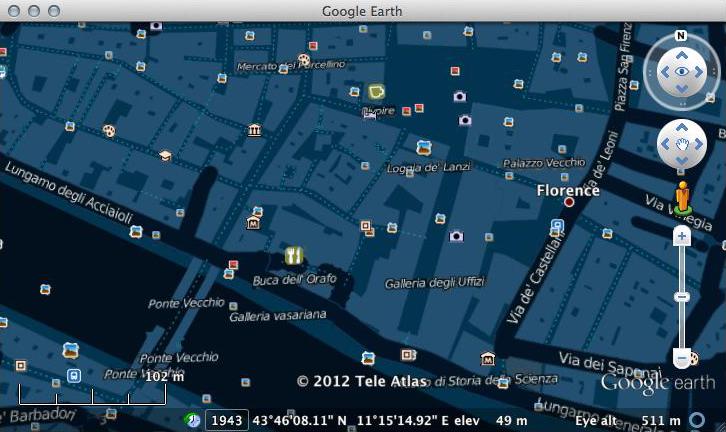This screenshot has width=726, height=432.
Task: Click the Eye alt 511 m readout
Action: [x=628, y=420]
